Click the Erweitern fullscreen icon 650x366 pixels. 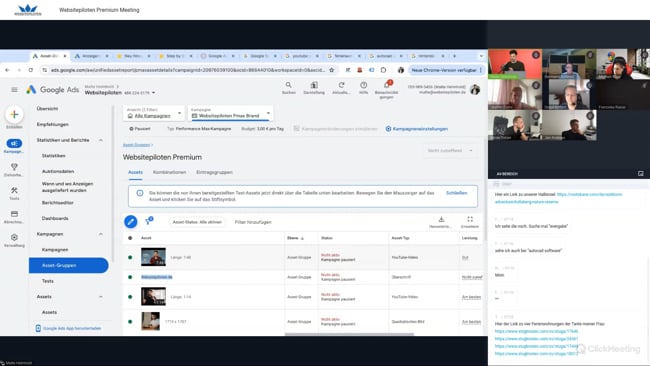point(470,219)
